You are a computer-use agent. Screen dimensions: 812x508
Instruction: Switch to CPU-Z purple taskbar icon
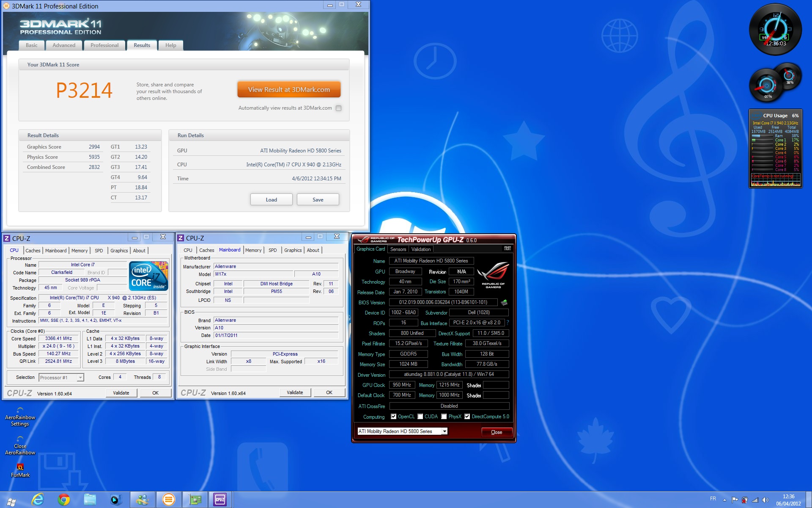(220, 500)
